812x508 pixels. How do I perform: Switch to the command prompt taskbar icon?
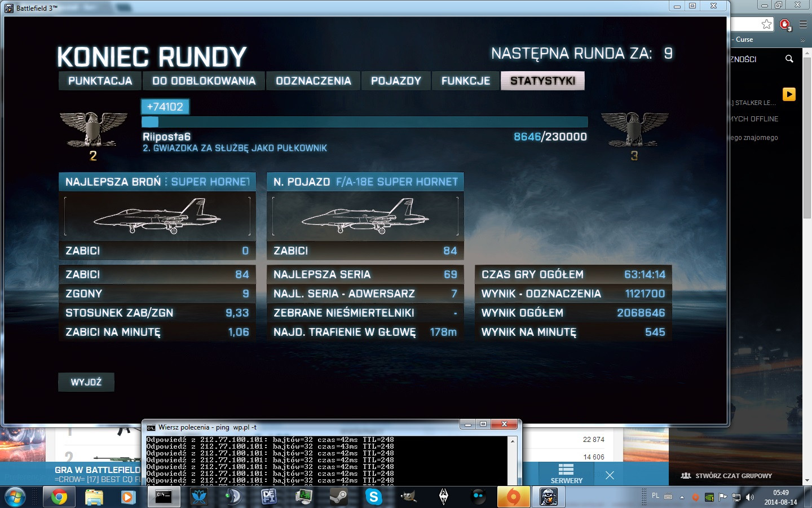click(164, 497)
